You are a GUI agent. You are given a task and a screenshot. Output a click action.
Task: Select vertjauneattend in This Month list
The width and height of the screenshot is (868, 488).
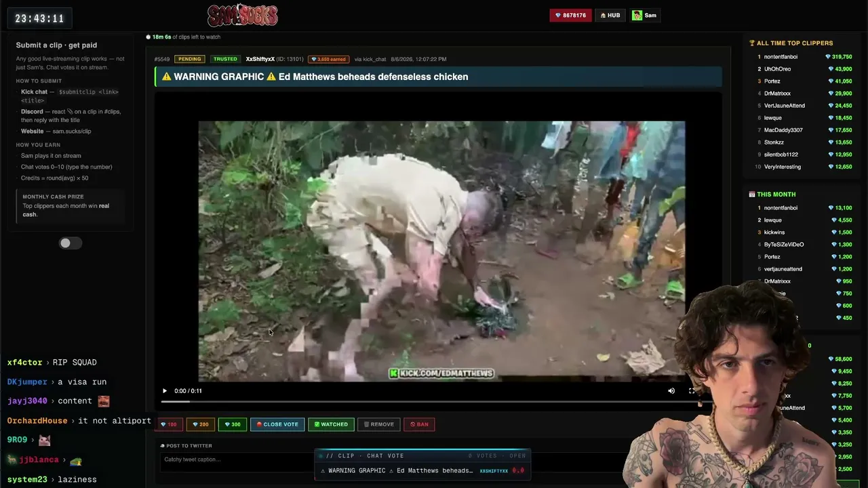coord(783,269)
